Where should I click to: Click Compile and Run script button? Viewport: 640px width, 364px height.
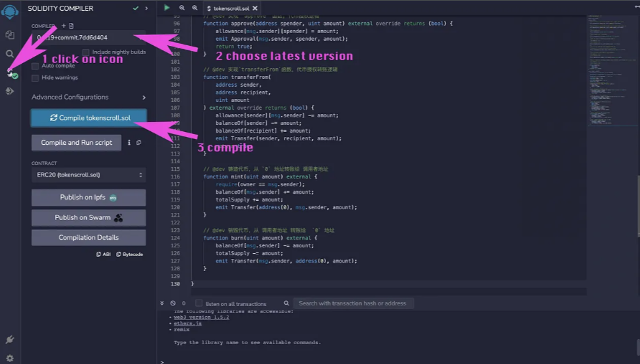point(77,143)
